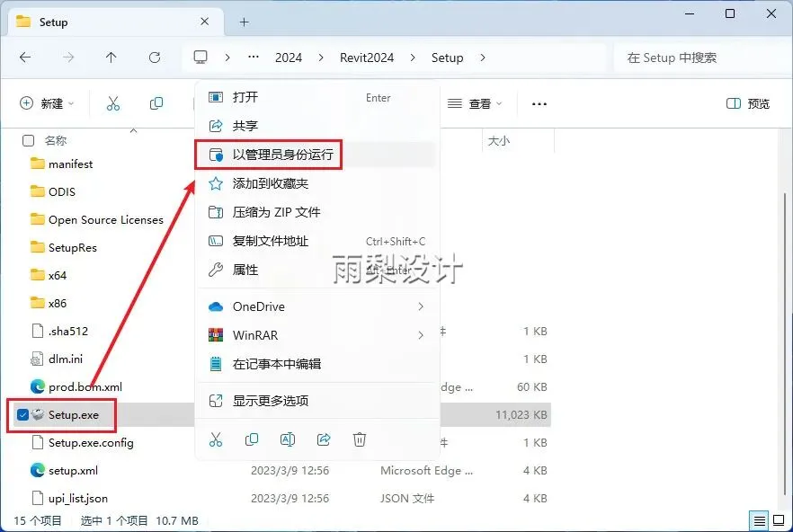Uncheck the Setup.exe selection checkbox

click(x=22, y=414)
